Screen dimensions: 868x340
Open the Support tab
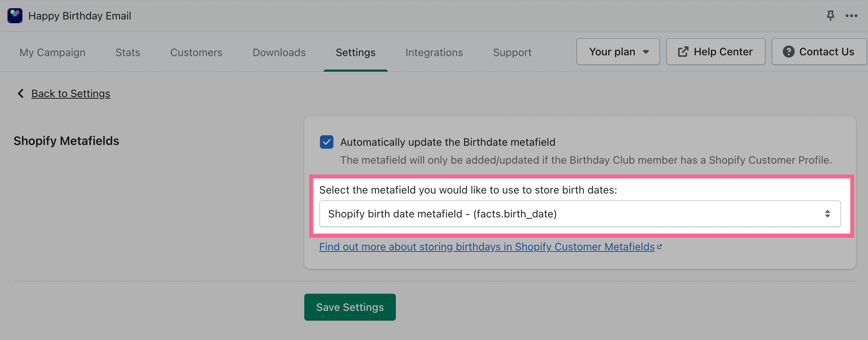(512, 52)
